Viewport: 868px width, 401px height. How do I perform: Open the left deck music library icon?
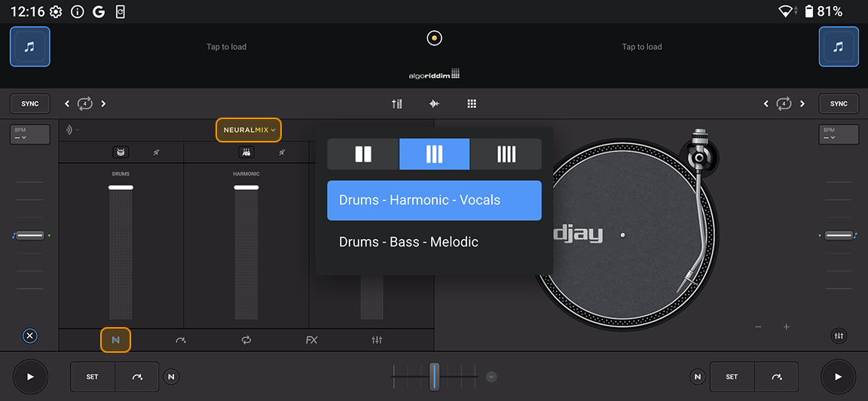30,47
